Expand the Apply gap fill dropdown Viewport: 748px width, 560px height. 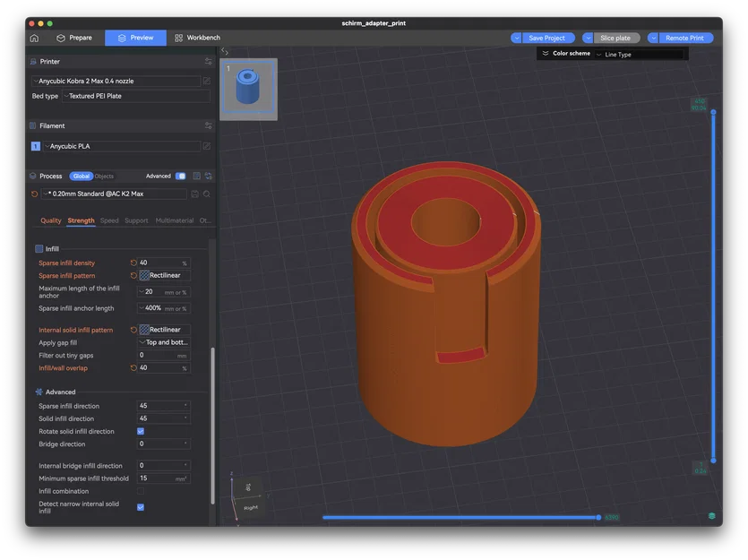point(163,342)
